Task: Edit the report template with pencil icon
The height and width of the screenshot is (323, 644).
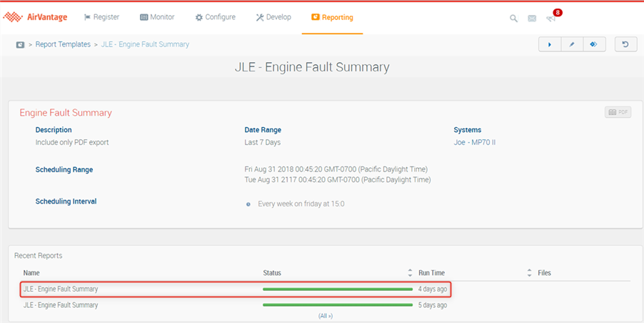Action: click(572, 44)
